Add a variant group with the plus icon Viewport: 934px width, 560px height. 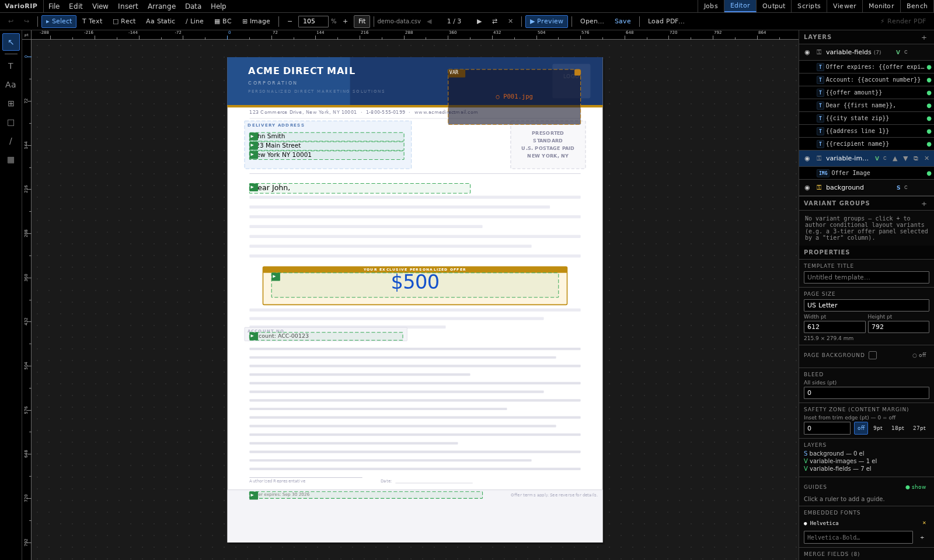point(924,204)
